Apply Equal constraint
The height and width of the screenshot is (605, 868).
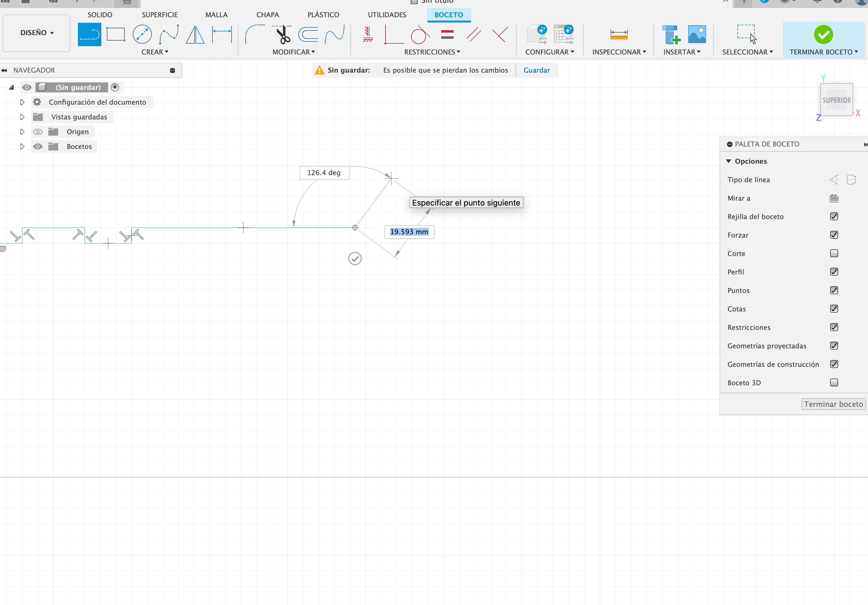click(447, 34)
